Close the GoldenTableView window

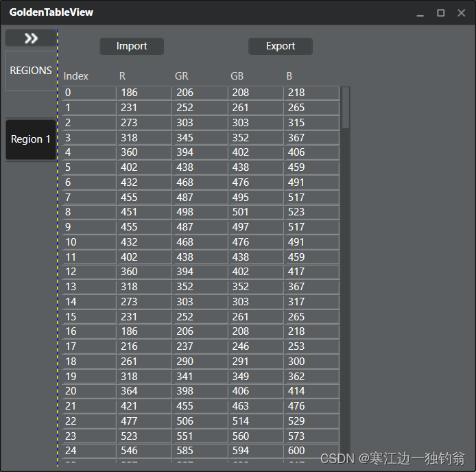(x=462, y=13)
